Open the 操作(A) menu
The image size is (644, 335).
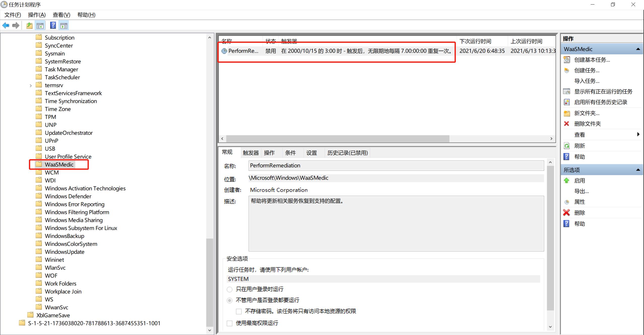[37, 15]
